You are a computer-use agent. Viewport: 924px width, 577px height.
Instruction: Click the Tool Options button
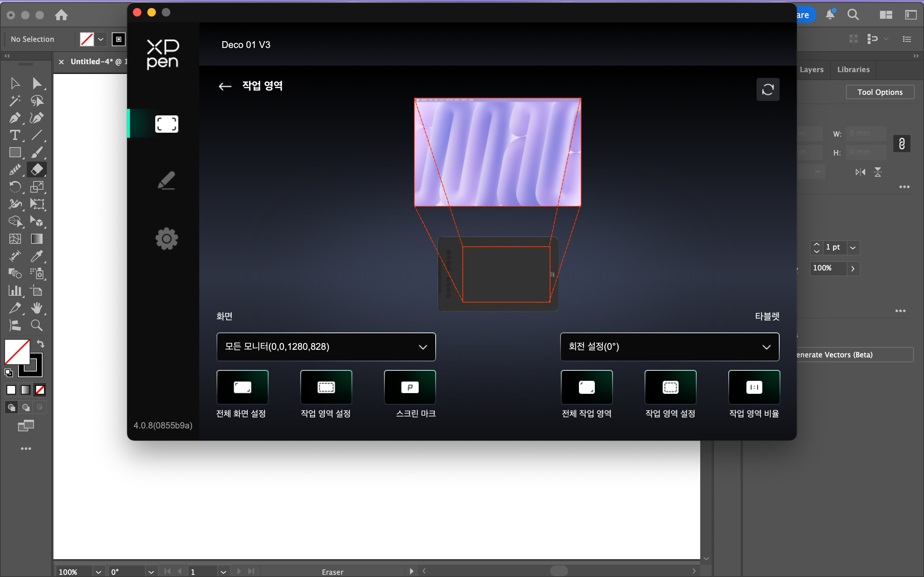[x=880, y=92]
